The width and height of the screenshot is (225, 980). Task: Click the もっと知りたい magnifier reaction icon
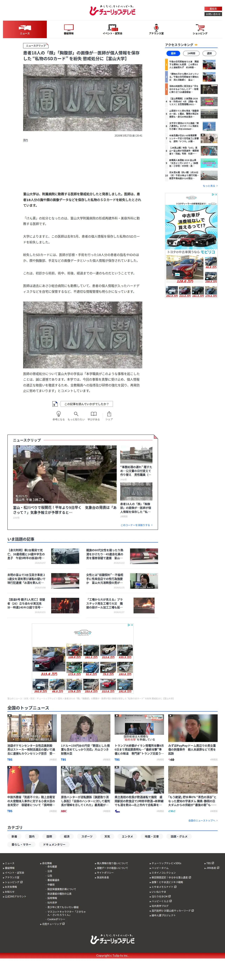pos(76,414)
